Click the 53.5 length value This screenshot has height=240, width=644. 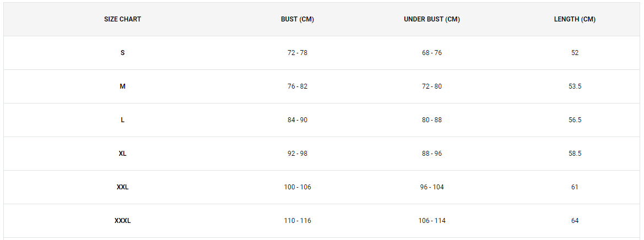575,86
